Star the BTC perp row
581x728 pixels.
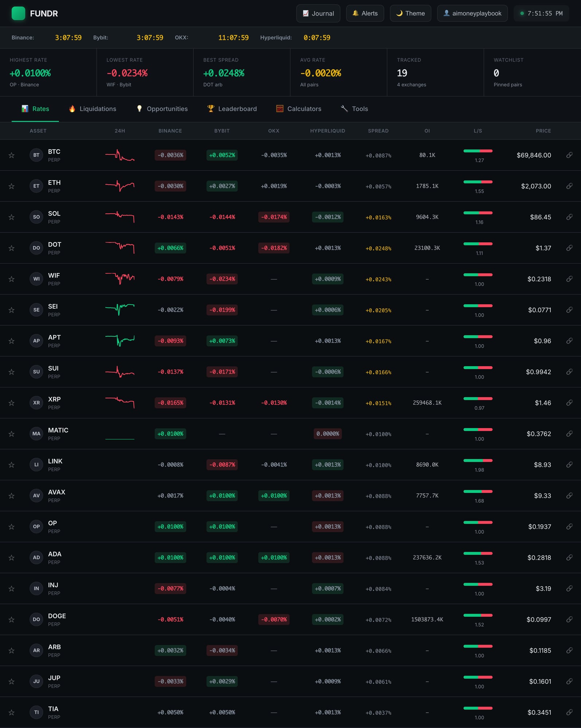pyautogui.click(x=12, y=155)
